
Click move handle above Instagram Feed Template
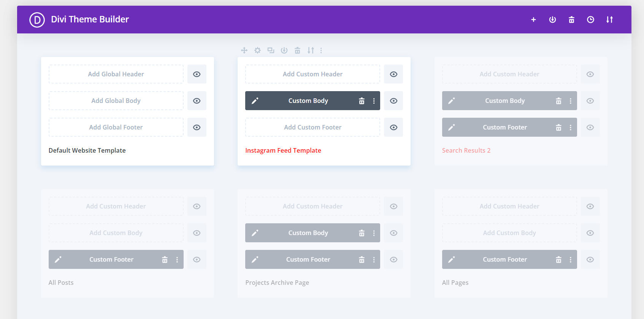point(244,50)
